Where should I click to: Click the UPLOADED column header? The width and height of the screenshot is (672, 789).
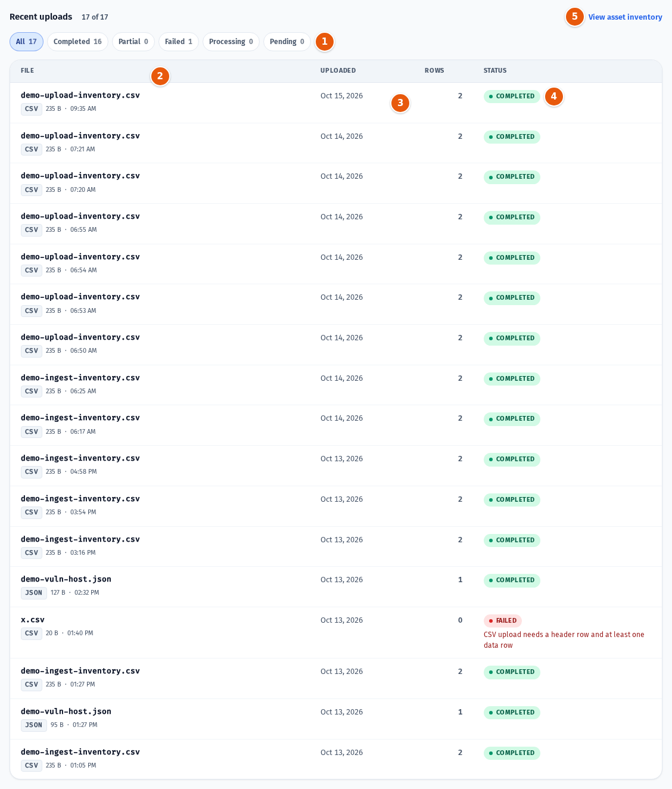point(338,71)
